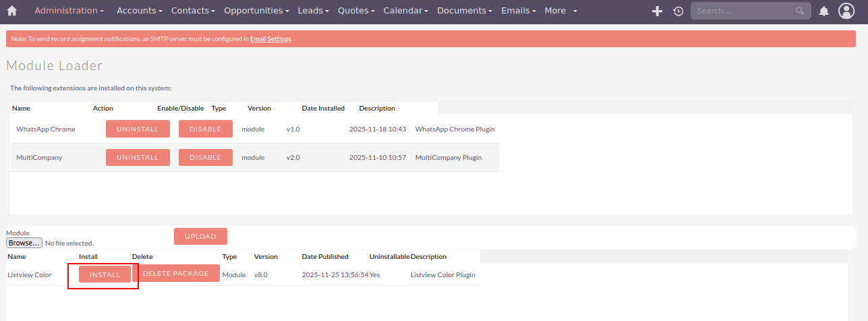Open the Emails menu

[x=519, y=11]
